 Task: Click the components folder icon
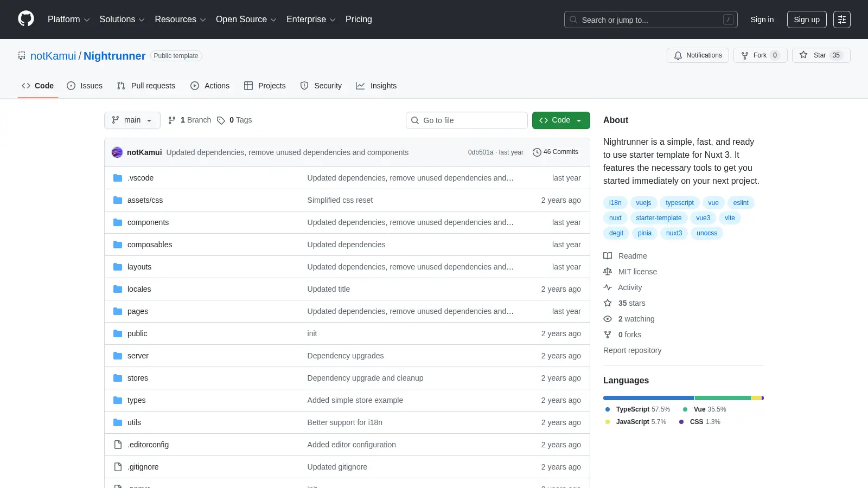click(118, 222)
